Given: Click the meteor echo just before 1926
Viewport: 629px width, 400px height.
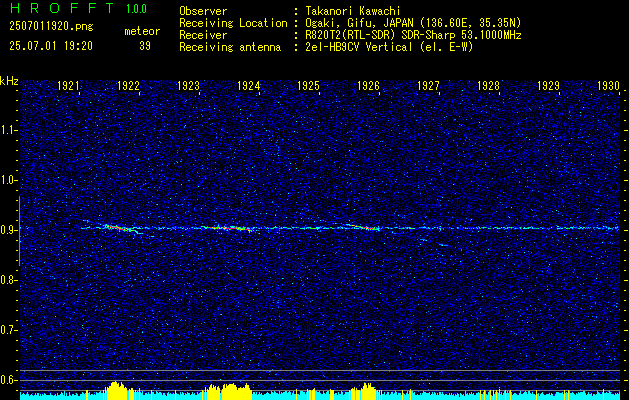Looking at the screenshot, I should (363, 227).
